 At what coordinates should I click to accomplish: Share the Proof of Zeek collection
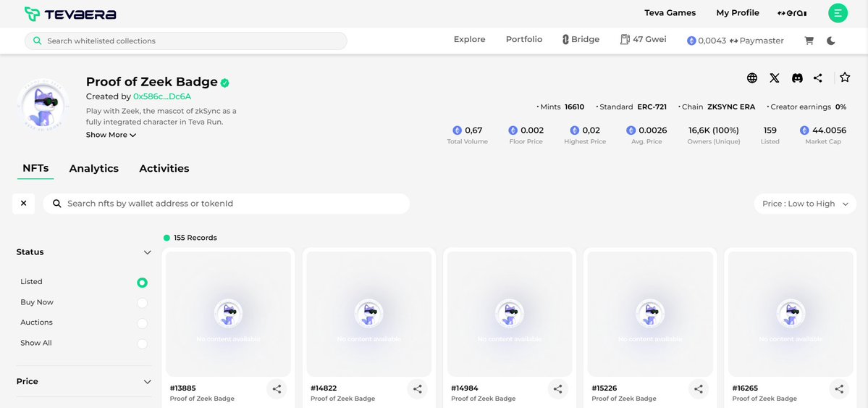(817, 78)
